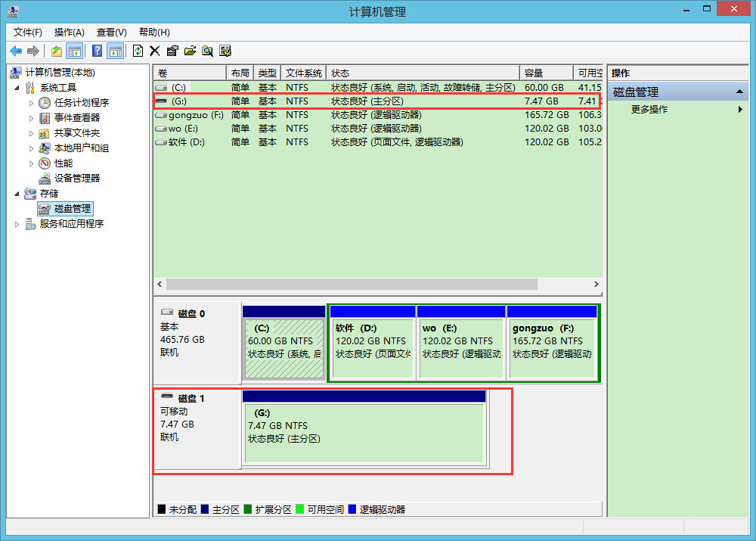
Task: Click the blue Help question mark icon
Action: coord(97,51)
